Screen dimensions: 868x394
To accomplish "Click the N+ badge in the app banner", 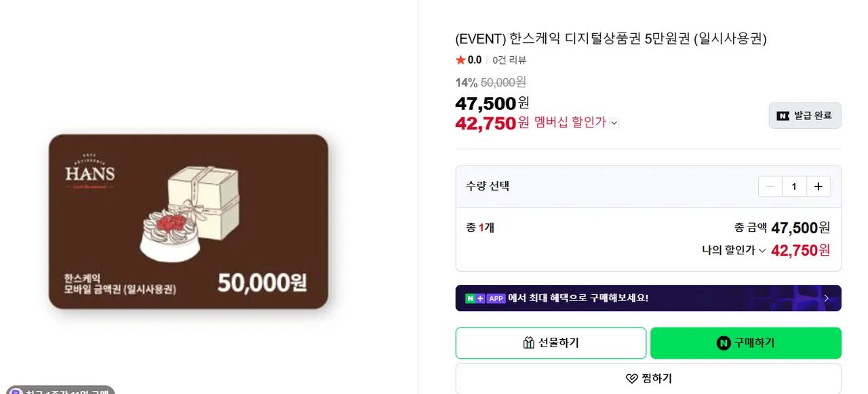I will tap(475, 298).
